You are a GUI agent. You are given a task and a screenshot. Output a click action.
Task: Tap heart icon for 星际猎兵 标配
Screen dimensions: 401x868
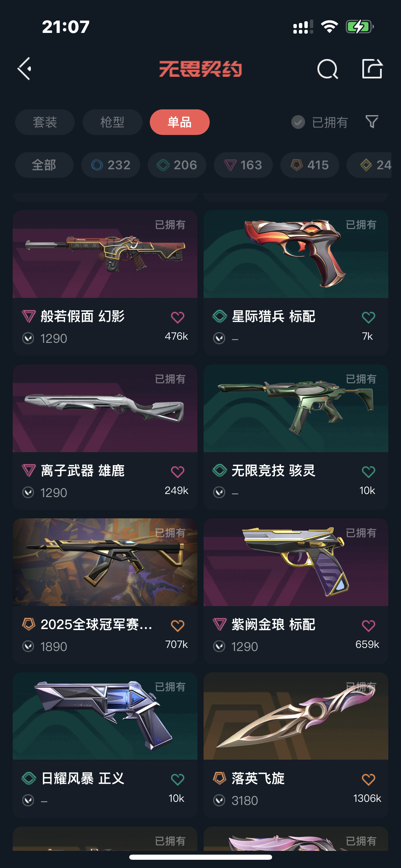(368, 317)
